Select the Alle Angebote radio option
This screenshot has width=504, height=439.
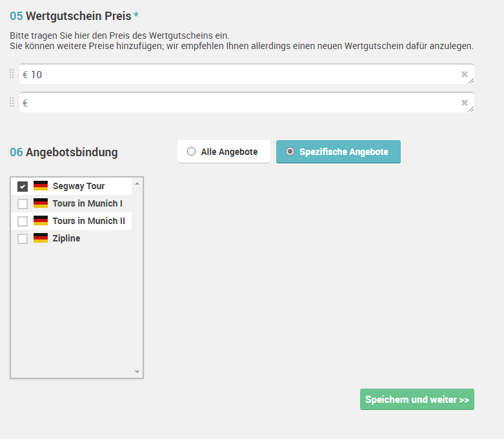[224, 152]
